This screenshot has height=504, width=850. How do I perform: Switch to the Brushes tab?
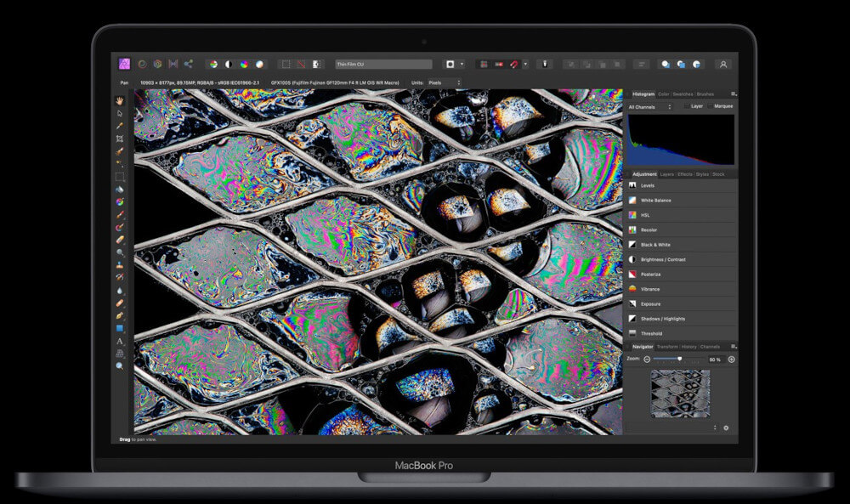(705, 94)
